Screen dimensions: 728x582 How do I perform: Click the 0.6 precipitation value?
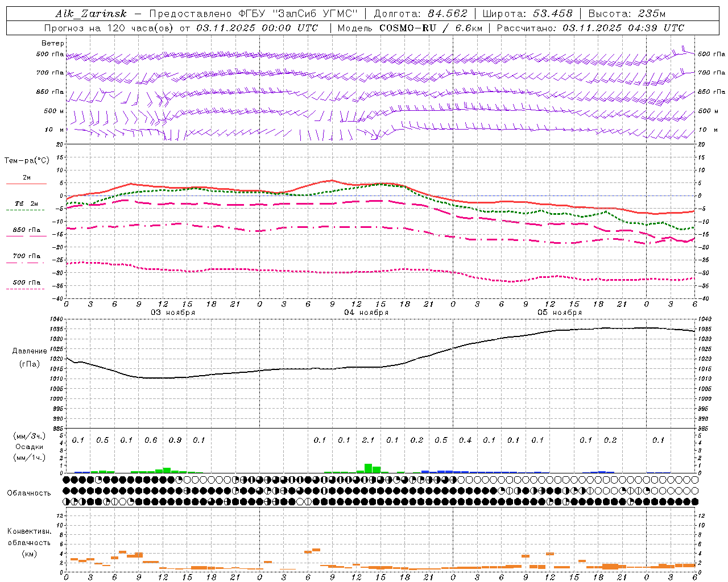point(151,440)
